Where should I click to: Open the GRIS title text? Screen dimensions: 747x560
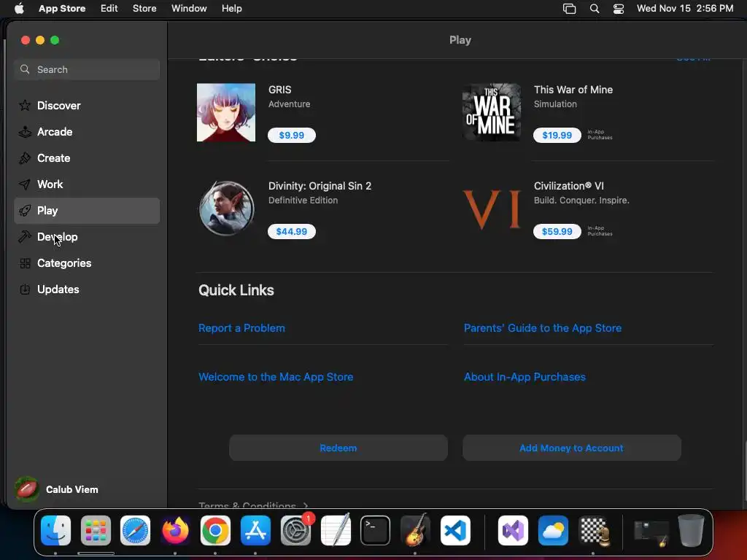279,90
